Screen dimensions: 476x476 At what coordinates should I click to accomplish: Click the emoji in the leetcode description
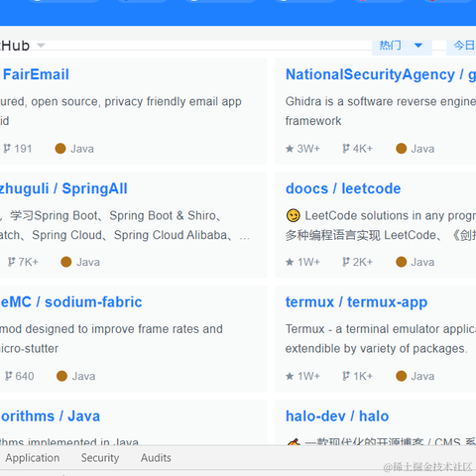(293, 215)
